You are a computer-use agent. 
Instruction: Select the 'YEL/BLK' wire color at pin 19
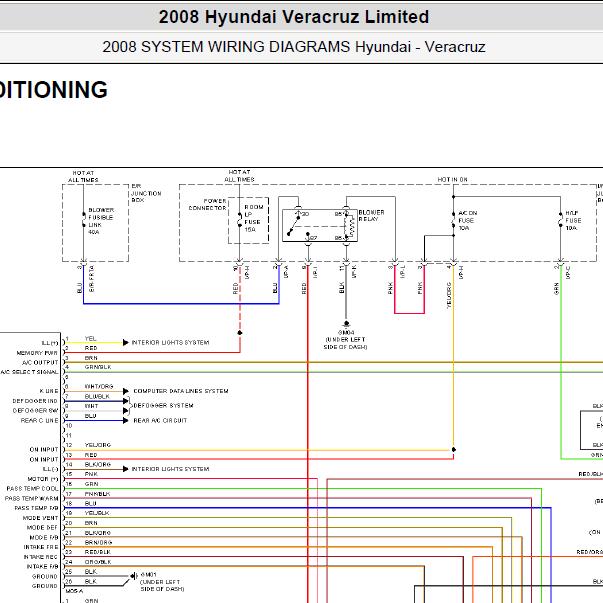97,513
